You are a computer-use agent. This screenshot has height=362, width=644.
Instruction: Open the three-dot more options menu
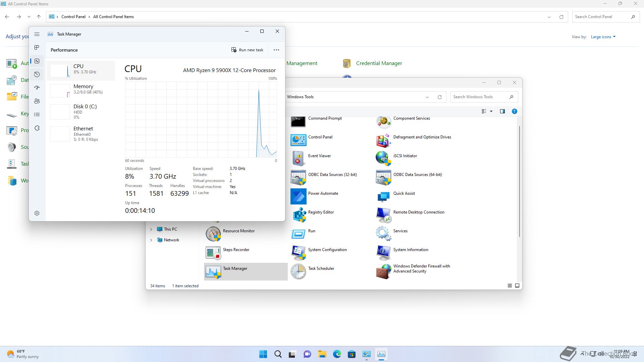276,50
